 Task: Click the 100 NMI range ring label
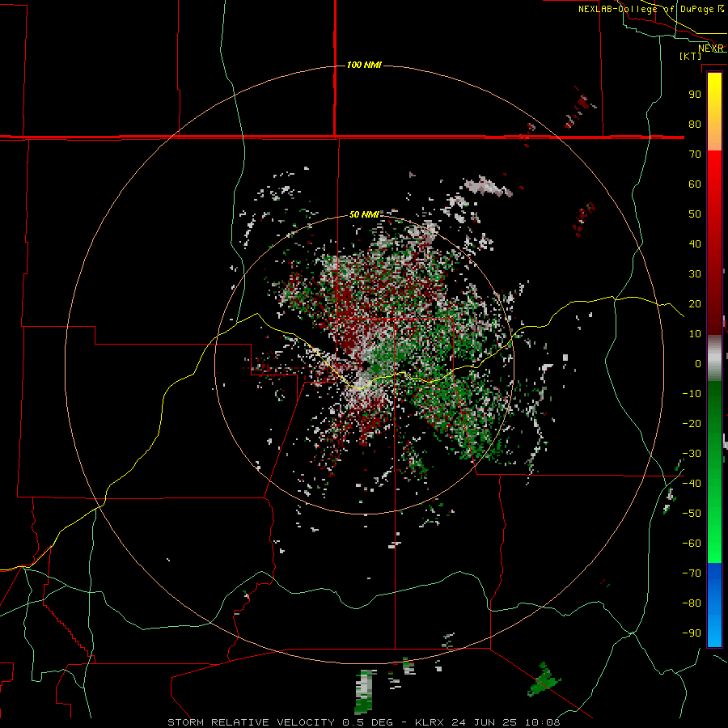click(x=364, y=65)
